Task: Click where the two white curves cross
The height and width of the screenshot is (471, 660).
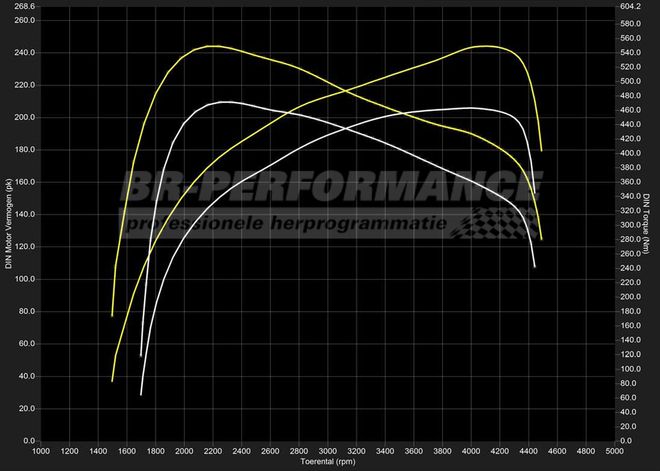Action: 347,128
